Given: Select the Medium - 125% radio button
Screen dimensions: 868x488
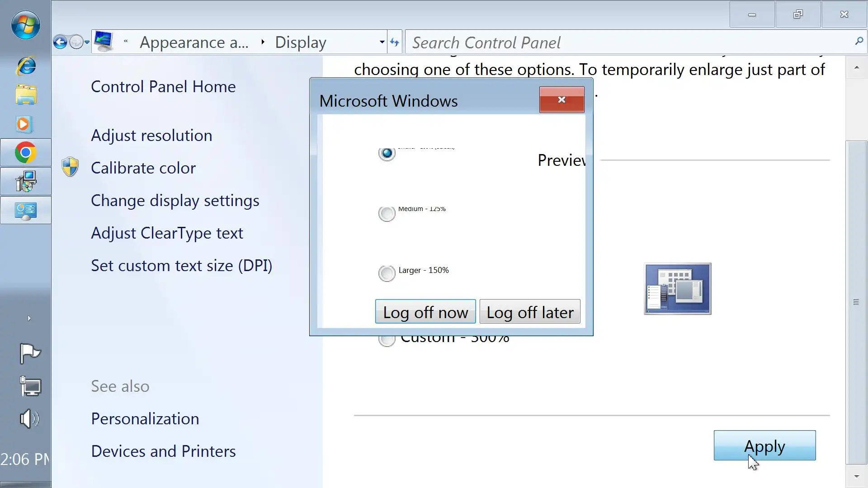Looking at the screenshot, I should pyautogui.click(x=387, y=214).
